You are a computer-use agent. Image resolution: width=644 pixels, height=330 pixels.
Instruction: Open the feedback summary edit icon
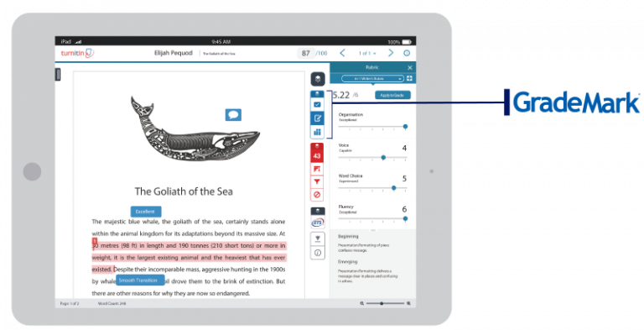pos(317,118)
